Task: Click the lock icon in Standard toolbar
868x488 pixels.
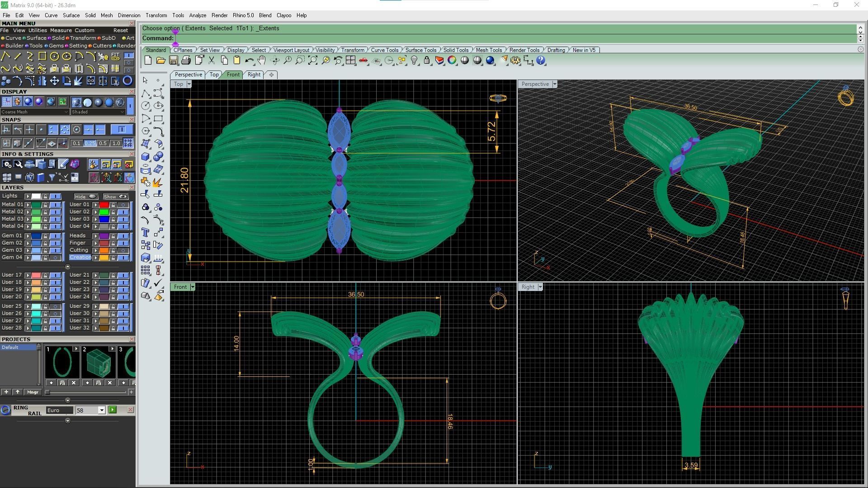Action: pos(426,61)
